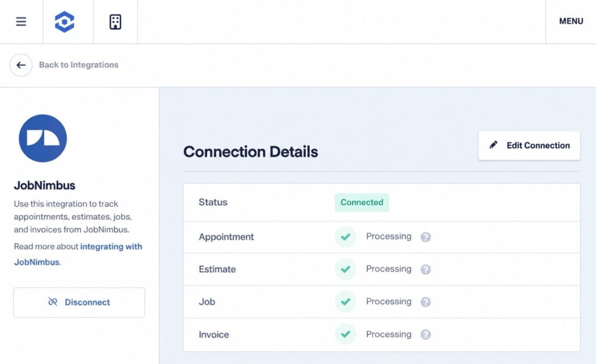Disconnect the JobNimbus integration
The width and height of the screenshot is (596, 364).
[x=79, y=302]
